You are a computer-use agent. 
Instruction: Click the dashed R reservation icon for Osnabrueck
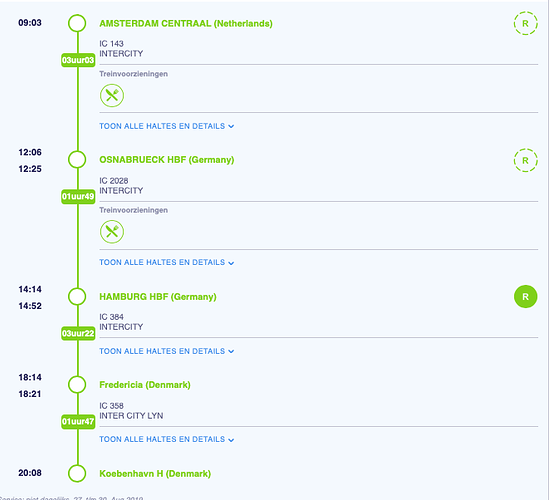[525, 160]
